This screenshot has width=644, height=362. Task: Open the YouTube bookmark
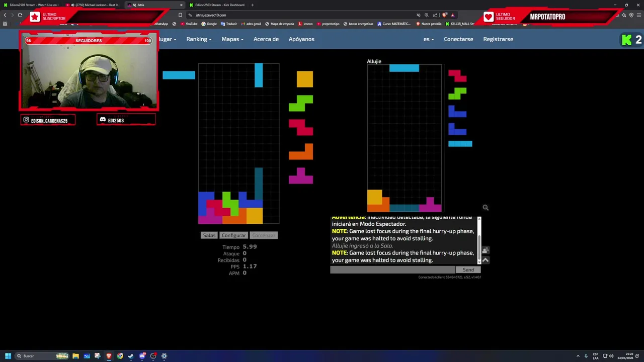point(189,24)
